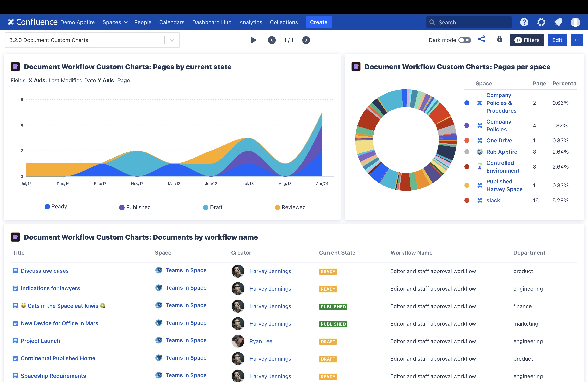The width and height of the screenshot is (588, 382).
Task: Open notifications from the top bar
Action: point(558,22)
